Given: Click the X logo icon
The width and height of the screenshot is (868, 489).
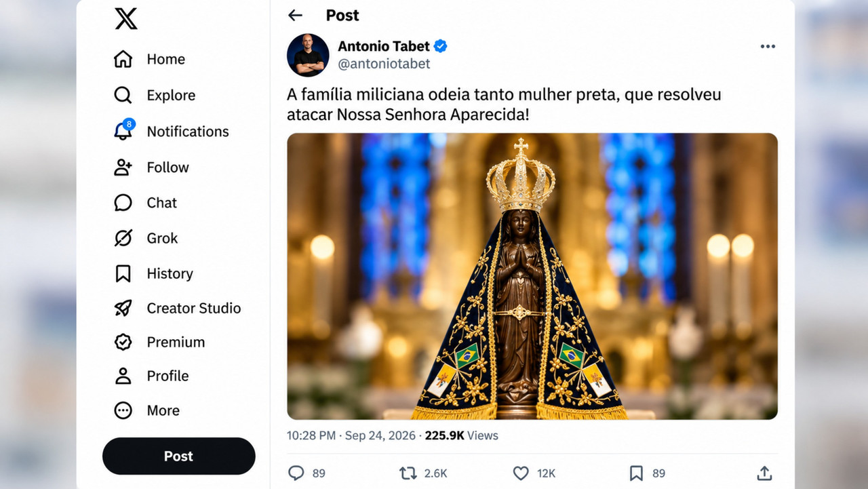Looking at the screenshot, I should point(126,18).
